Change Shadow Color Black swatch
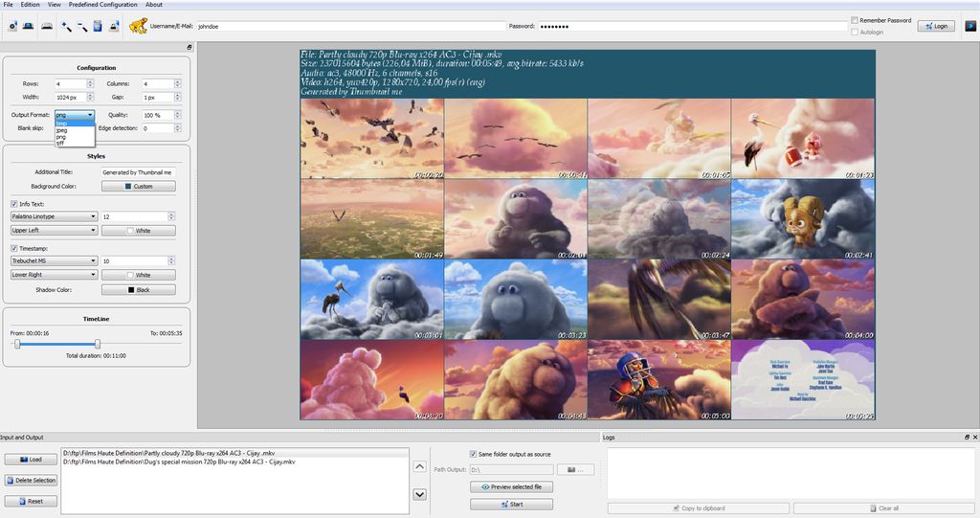 tap(138, 290)
